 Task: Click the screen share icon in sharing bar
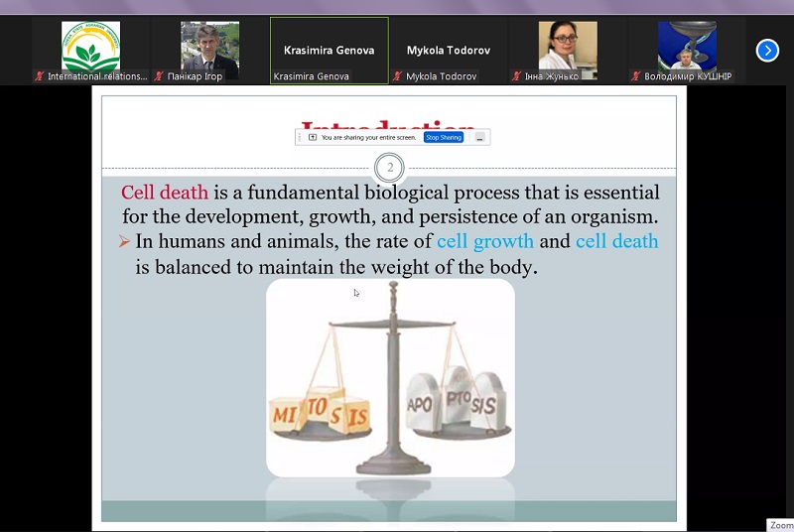[313, 137]
